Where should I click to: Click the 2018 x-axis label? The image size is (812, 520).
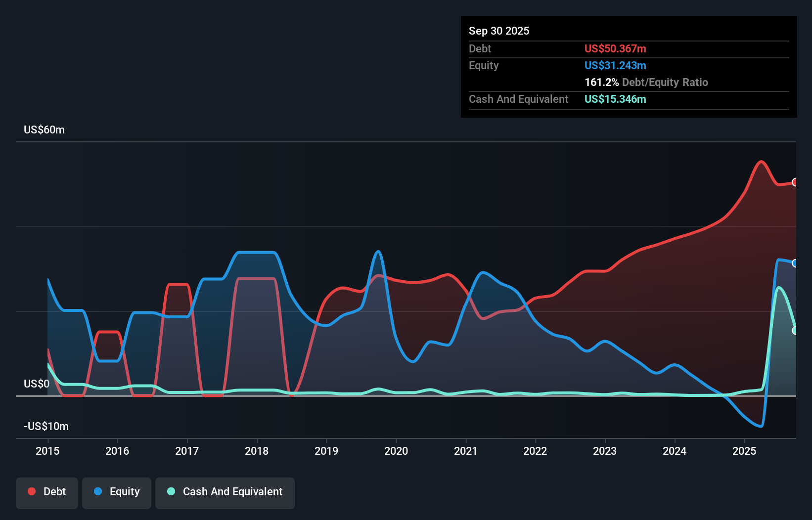(x=257, y=451)
